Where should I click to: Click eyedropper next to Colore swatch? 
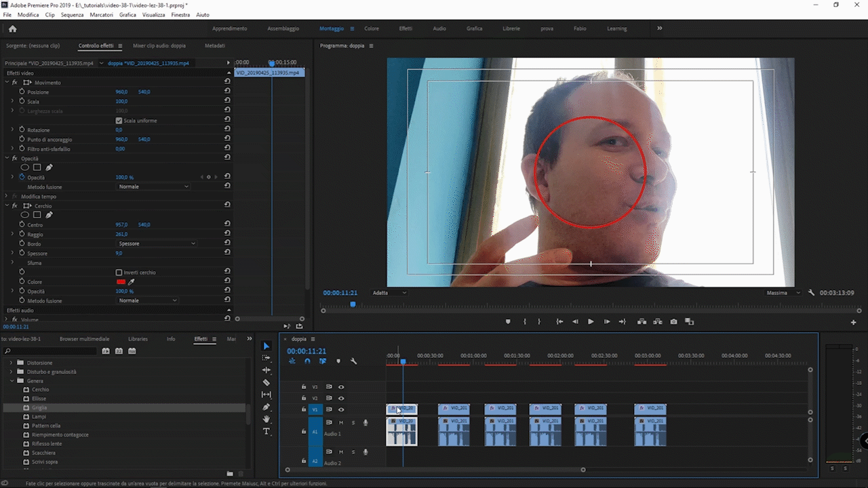pos(132,282)
